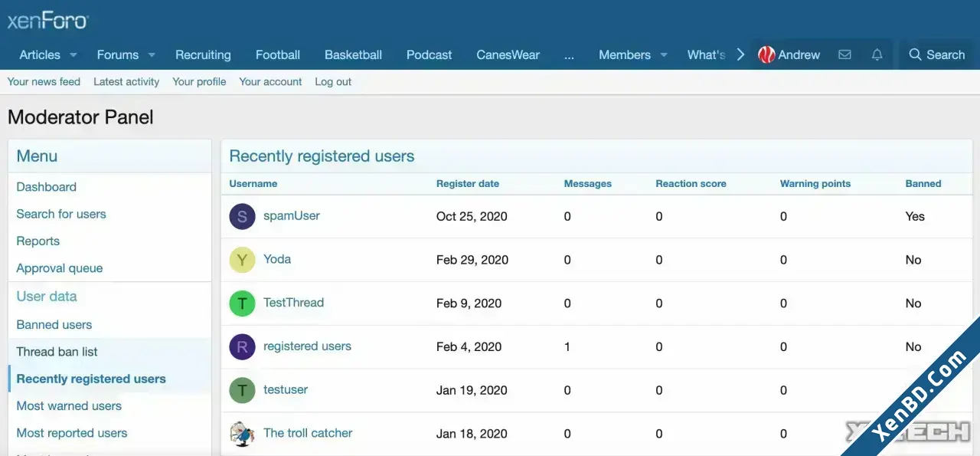The width and height of the screenshot is (980, 456).
Task: Go to the Recruiting tab
Action: click(203, 55)
